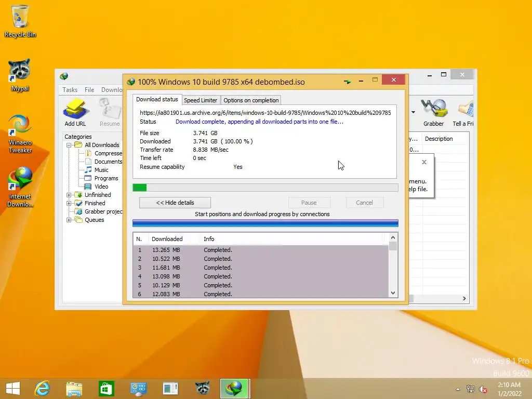Select the Compressed category folder
The height and width of the screenshot is (399, 532).
(x=103, y=153)
